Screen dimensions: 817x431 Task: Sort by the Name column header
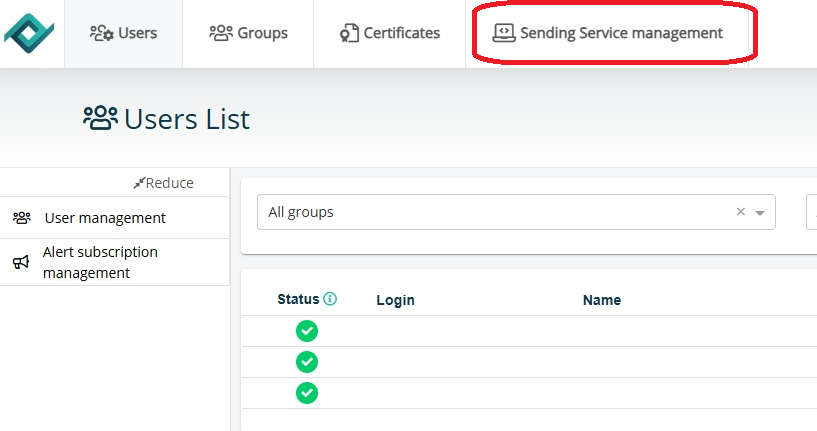pyautogui.click(x=602, y=300)
